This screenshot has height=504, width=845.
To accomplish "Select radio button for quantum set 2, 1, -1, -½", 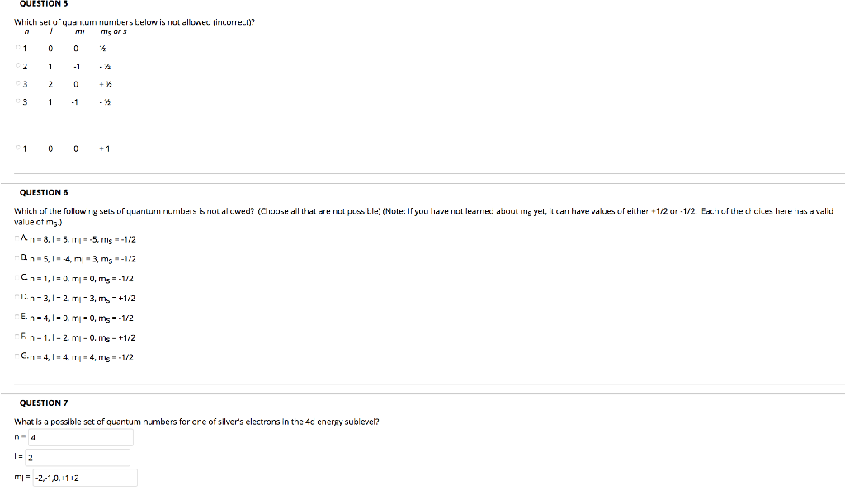I will coord(17,66).
